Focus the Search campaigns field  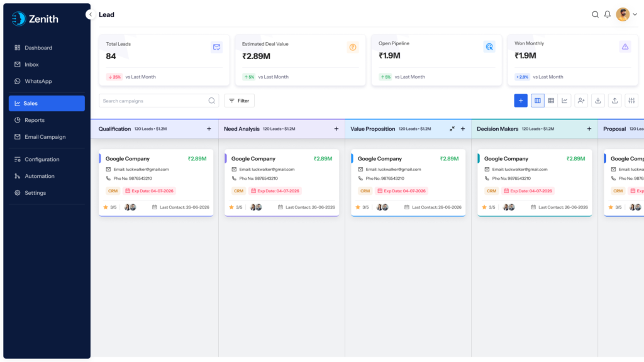coord(158,101)
